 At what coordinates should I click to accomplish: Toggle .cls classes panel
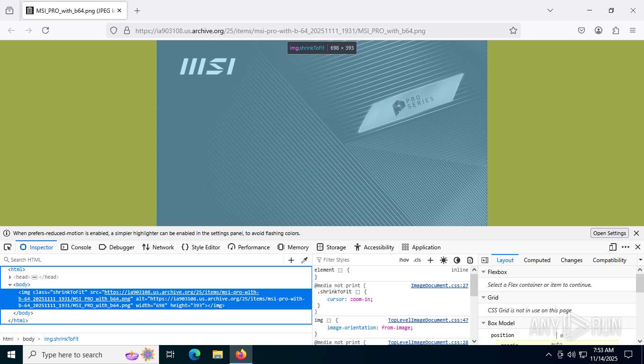coord(417,260)
